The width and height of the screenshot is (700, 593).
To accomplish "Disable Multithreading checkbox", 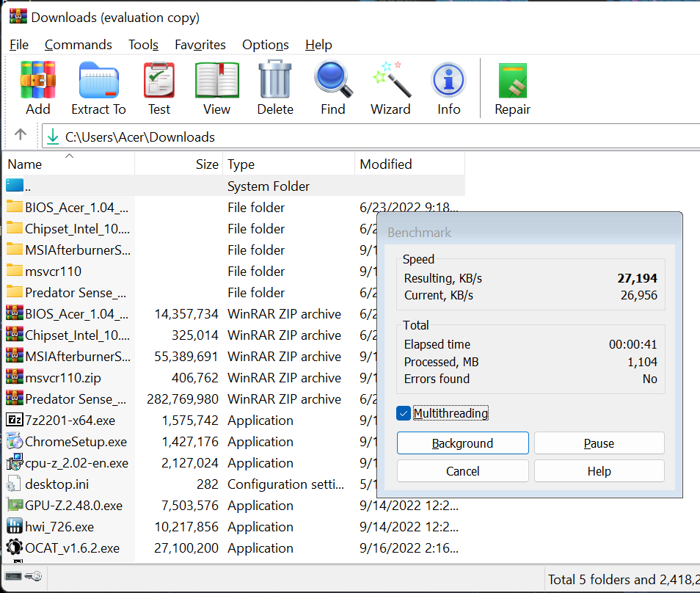I will (x=403, y=413).
